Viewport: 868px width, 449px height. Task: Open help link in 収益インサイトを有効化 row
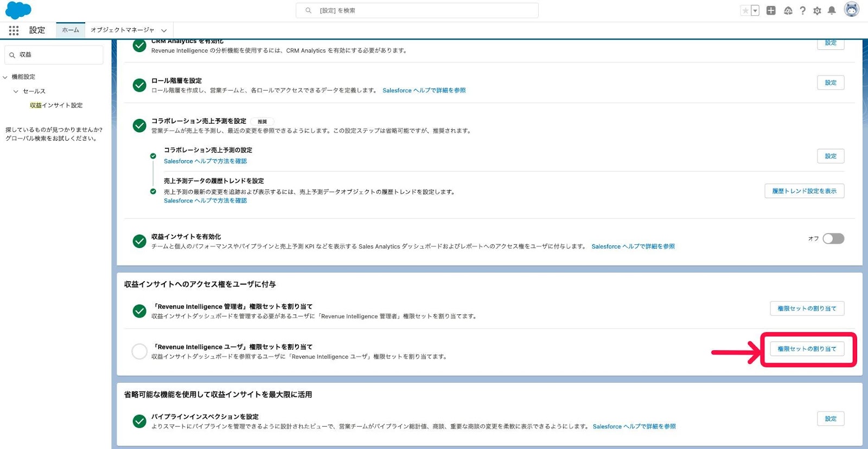(x=633, y=246)
